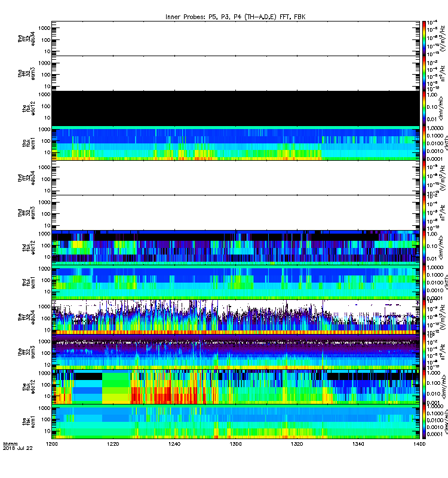This screenshot has height=478, width=448.
Task: Click the 1340 time axis label
Action: coord(358,444)
